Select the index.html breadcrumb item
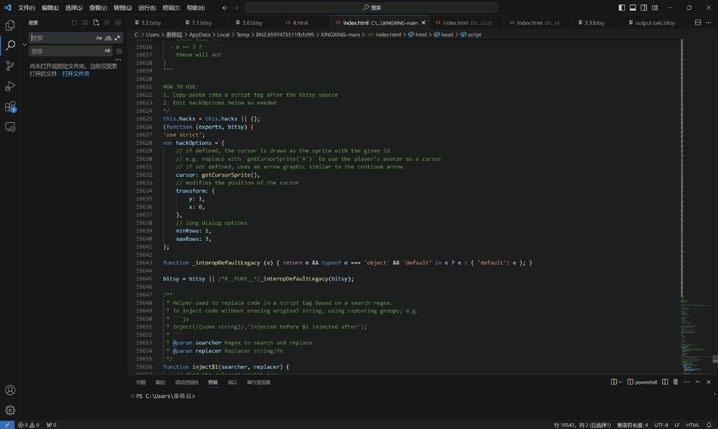 (x=388, y=35)
